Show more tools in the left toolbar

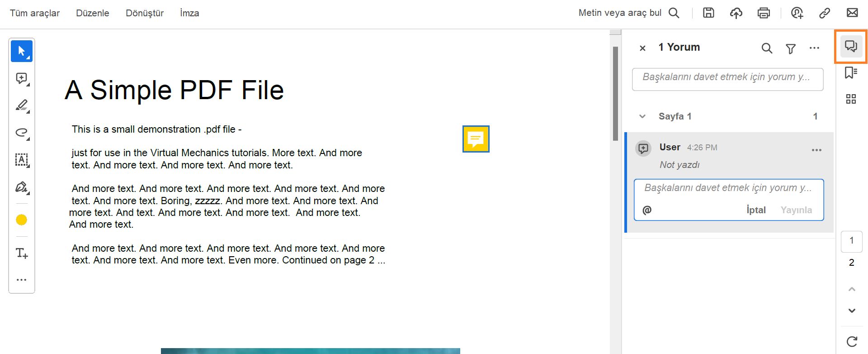pyautogui.click(x=22, y=280)
